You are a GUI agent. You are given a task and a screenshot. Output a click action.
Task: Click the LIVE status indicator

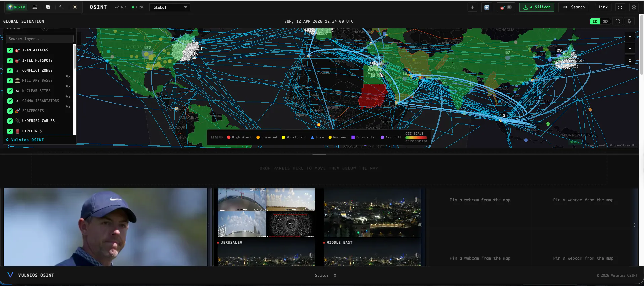(x=138, y=7)
